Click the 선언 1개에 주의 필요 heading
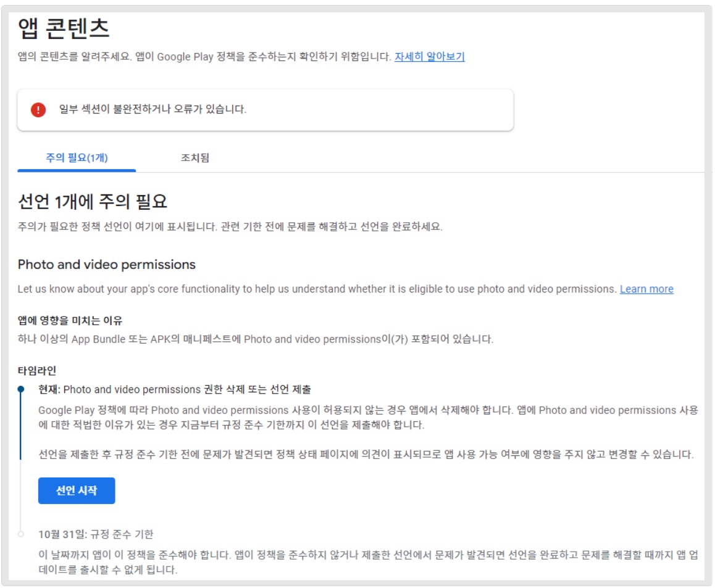The image size is (715, 588). 93,202
